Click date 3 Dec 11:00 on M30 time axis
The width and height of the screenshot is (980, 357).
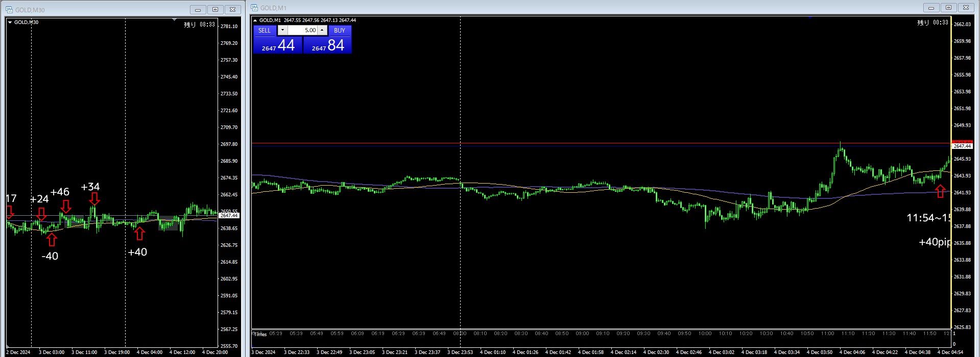(84, 352)
